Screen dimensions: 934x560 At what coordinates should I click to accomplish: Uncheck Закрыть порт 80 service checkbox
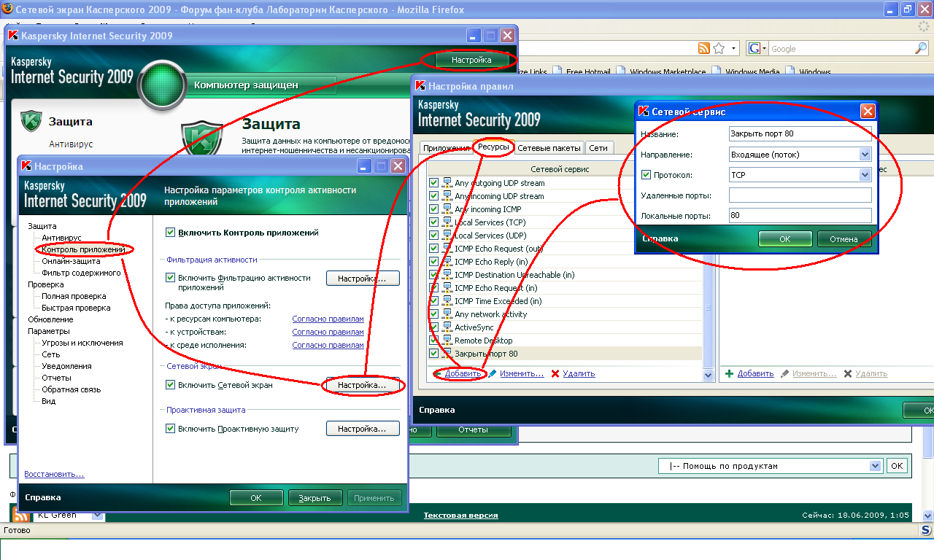click(434, 354)
